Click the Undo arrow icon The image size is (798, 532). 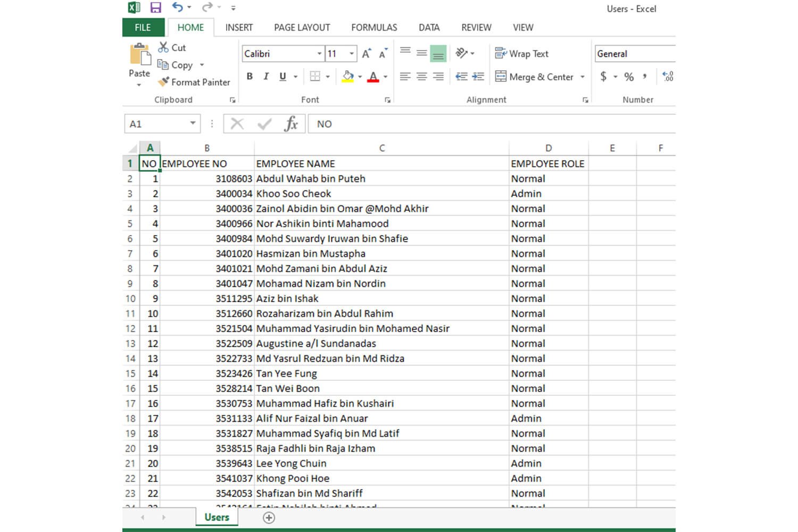(x=177, y=7)
